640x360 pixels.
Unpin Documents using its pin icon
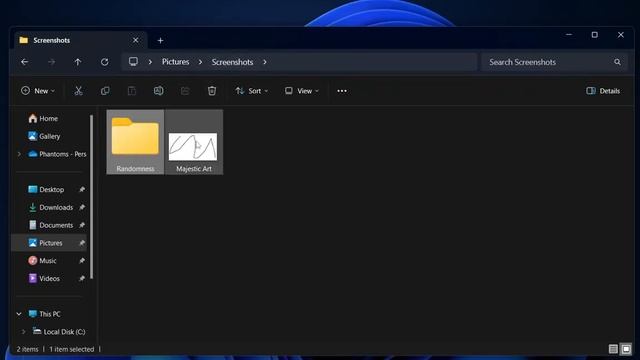(x=82, y=225)
